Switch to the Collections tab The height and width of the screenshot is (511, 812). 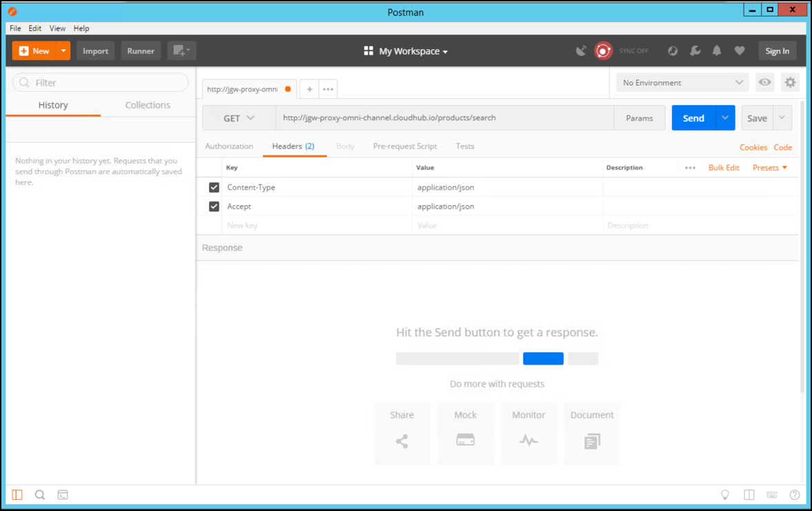pos(148,105)
